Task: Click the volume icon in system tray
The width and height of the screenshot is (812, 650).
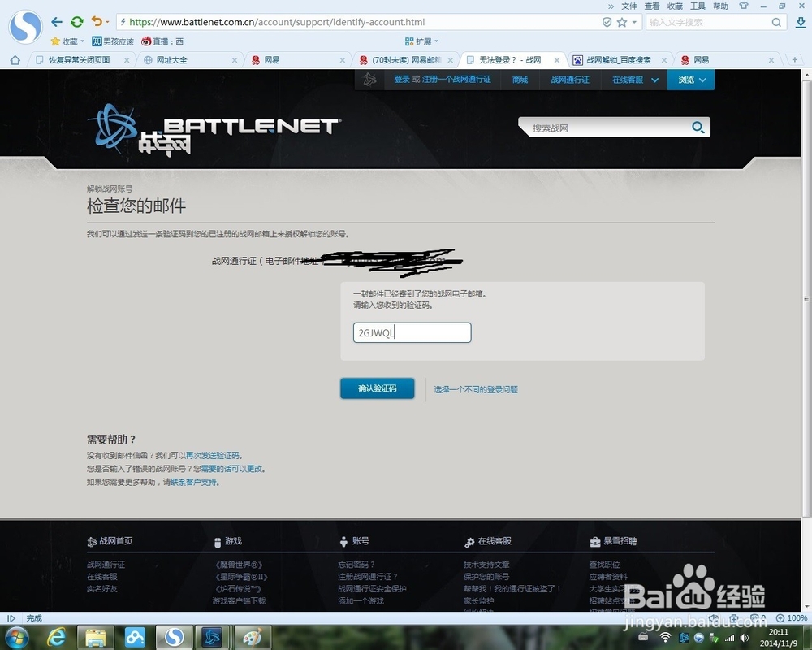Action: [744, 638]
